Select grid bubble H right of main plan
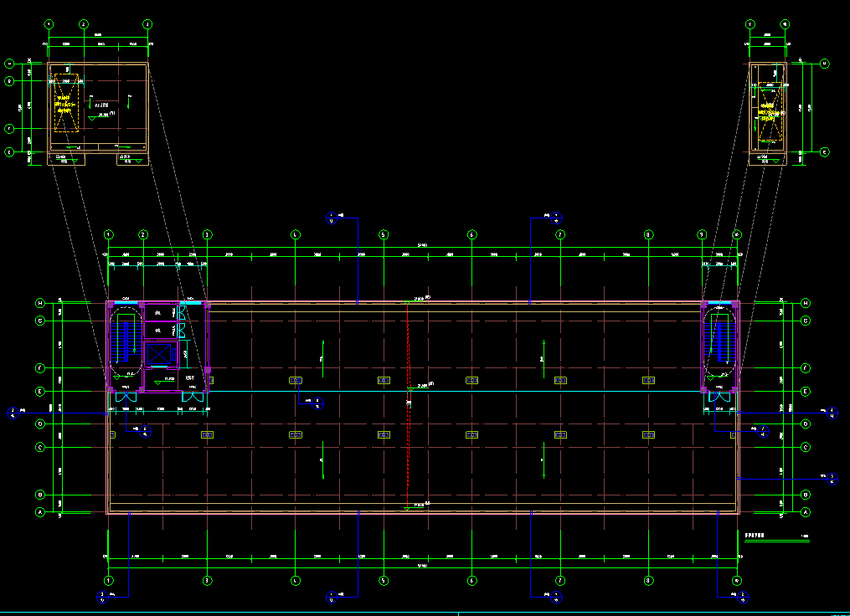The height and width of the screenshot is (616, 850). coord(806,303)
